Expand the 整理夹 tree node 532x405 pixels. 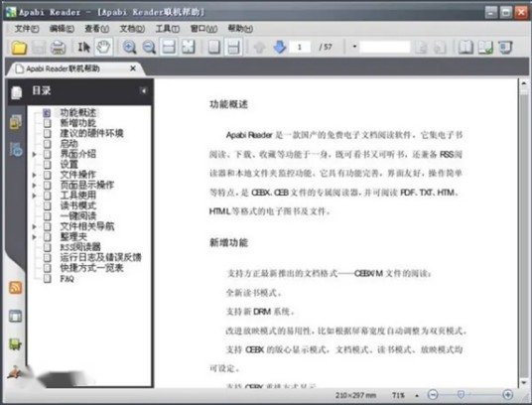coord(34,237)
